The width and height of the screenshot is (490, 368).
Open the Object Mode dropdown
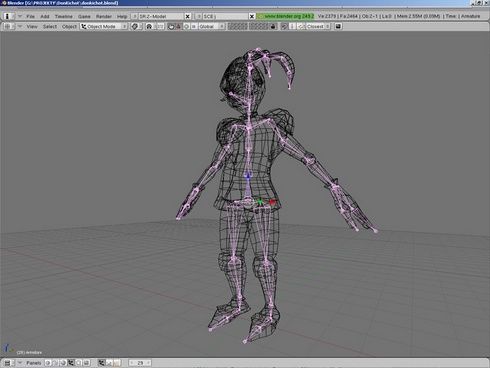point(104,26)
